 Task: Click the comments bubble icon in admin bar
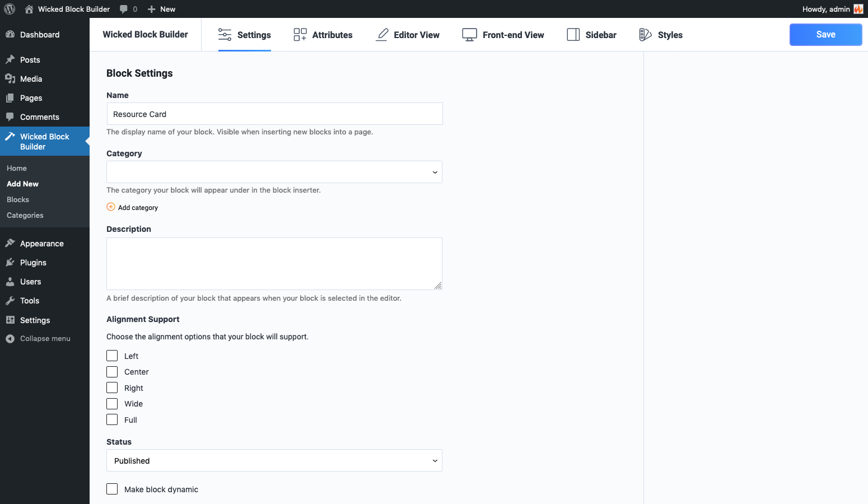click(x=124, y=9)
